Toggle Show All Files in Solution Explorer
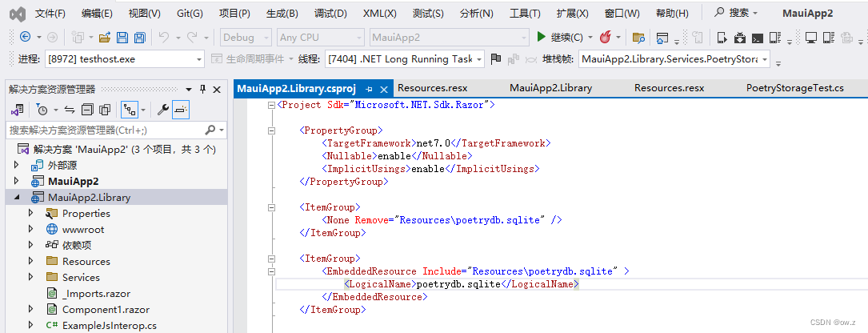 pyautogui.click(x=105, y=109)
